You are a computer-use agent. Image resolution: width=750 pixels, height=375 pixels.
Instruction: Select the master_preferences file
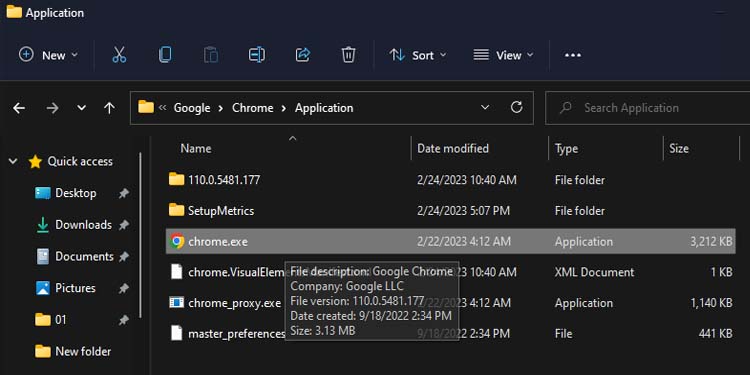[450, 333]
